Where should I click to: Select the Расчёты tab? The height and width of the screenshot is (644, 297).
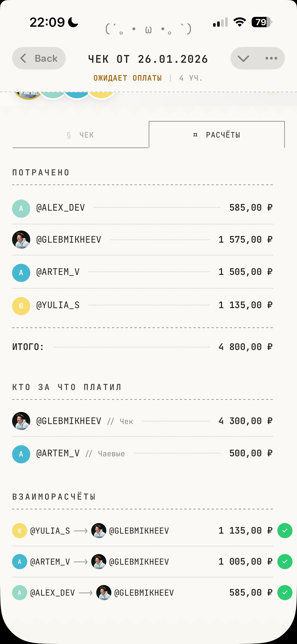217,135
